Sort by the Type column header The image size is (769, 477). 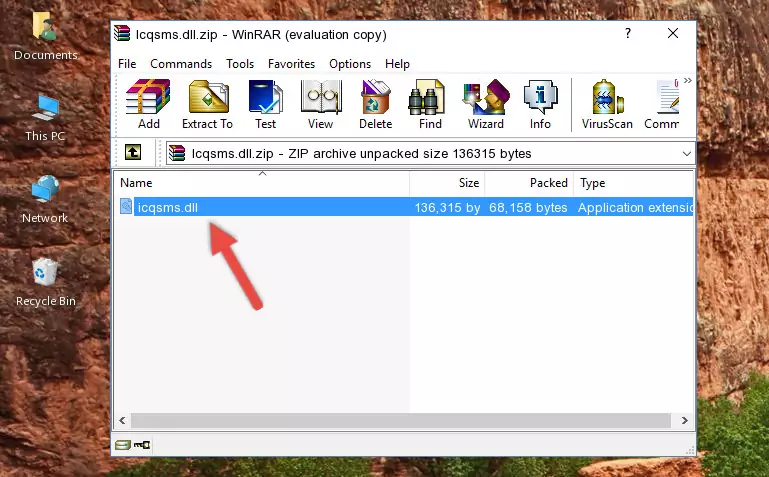coord(633,183)
